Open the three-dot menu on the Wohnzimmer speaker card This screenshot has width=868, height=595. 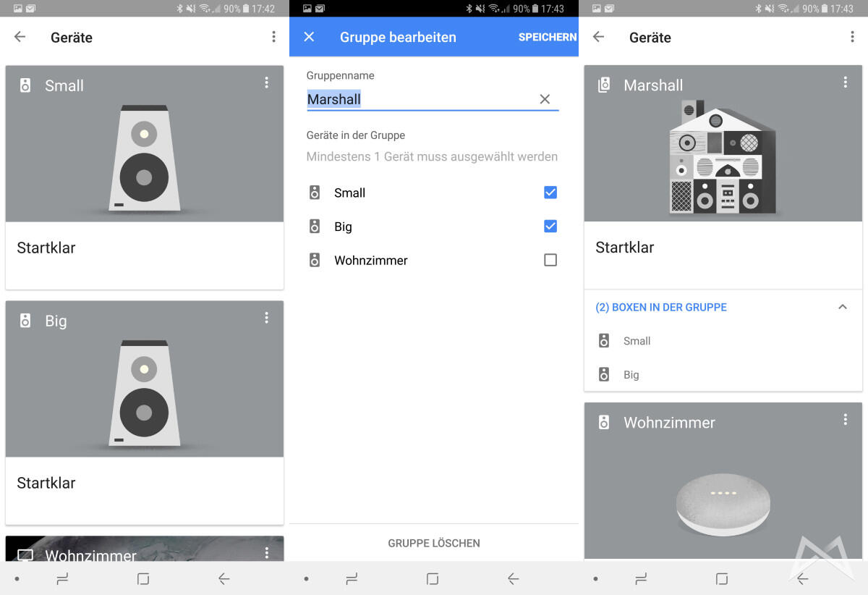[x=845, y=420]
